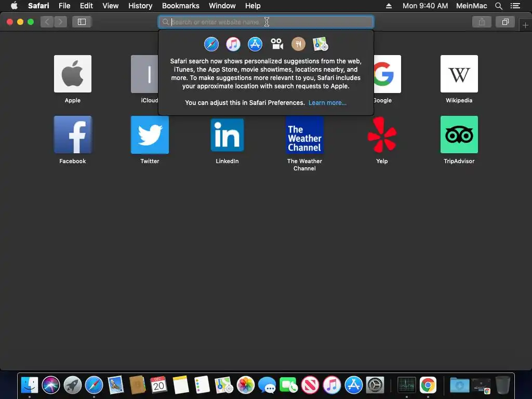Open the Yelp favorite tile
The width and height of the screenshot is (532, 399).
382,135
